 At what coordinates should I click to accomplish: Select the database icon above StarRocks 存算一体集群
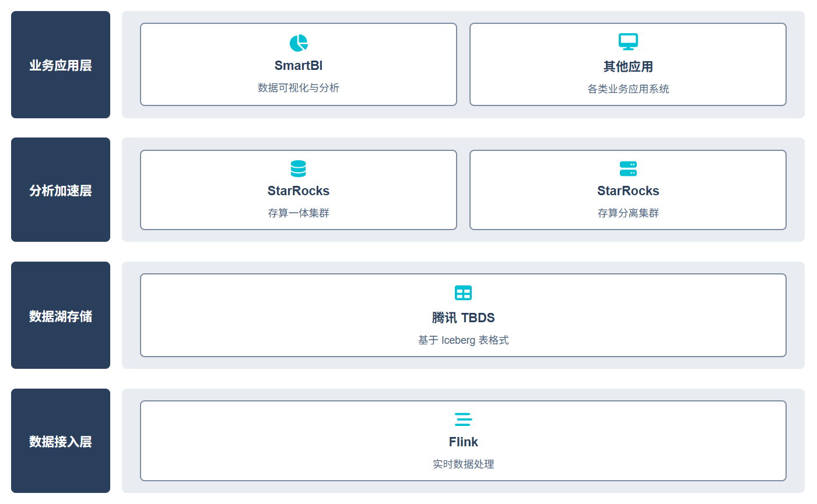(298, 168)
